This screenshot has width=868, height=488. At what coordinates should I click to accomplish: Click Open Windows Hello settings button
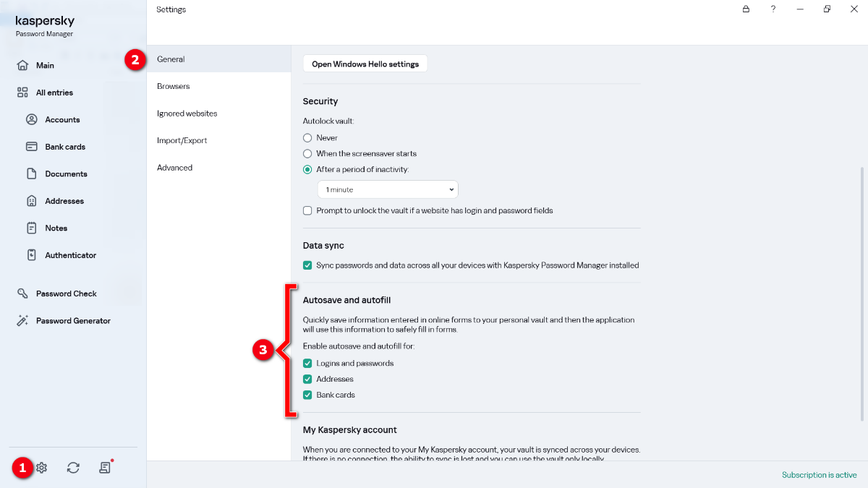pos(365,64)
